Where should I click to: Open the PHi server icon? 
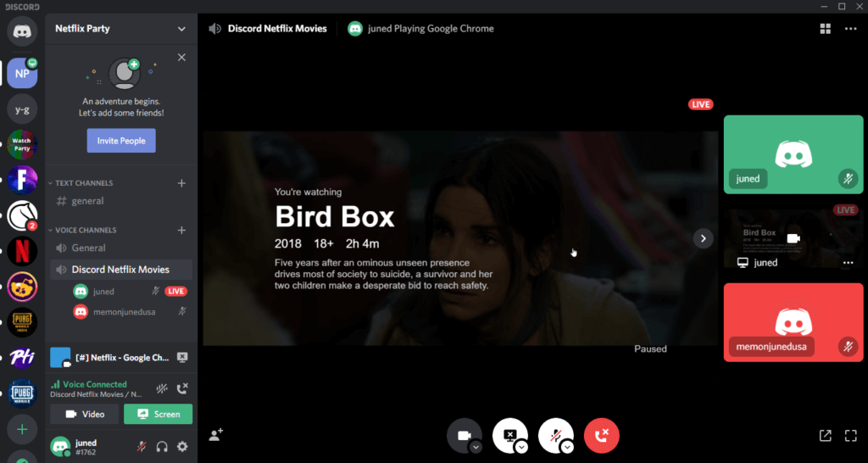(x=22, y=358)
